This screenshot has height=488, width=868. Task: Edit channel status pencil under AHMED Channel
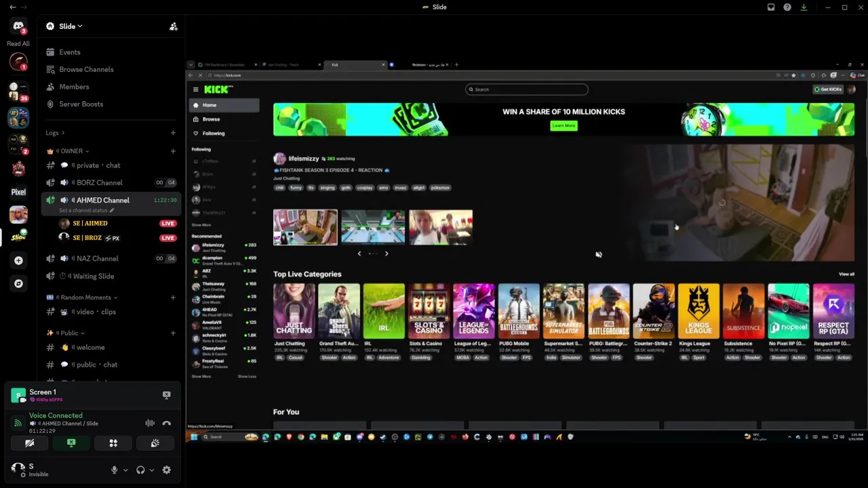(112, 210)
